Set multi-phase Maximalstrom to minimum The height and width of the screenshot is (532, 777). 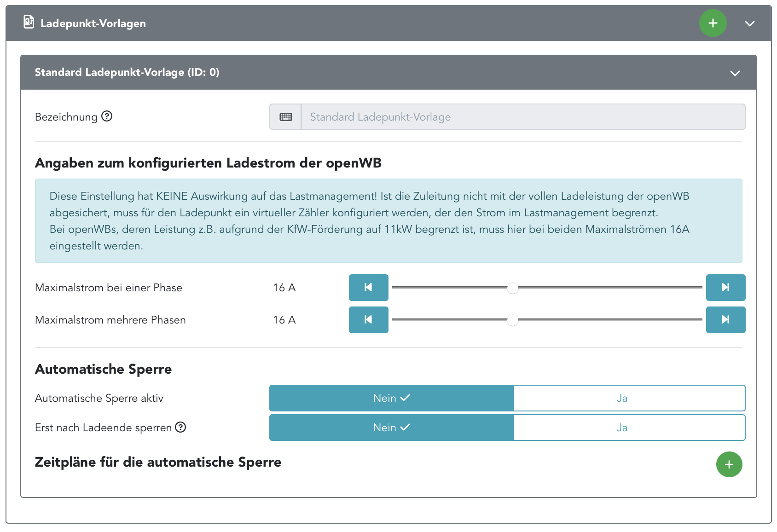[368, 320]
